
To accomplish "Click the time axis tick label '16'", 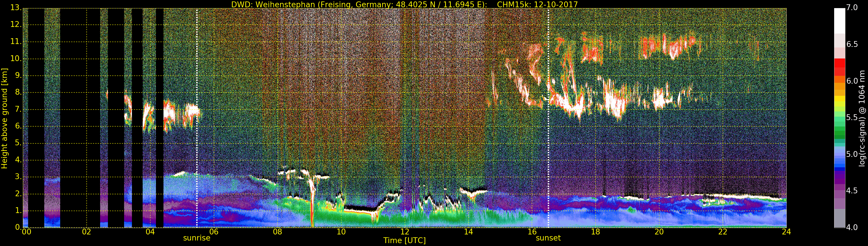I will 532,232.
